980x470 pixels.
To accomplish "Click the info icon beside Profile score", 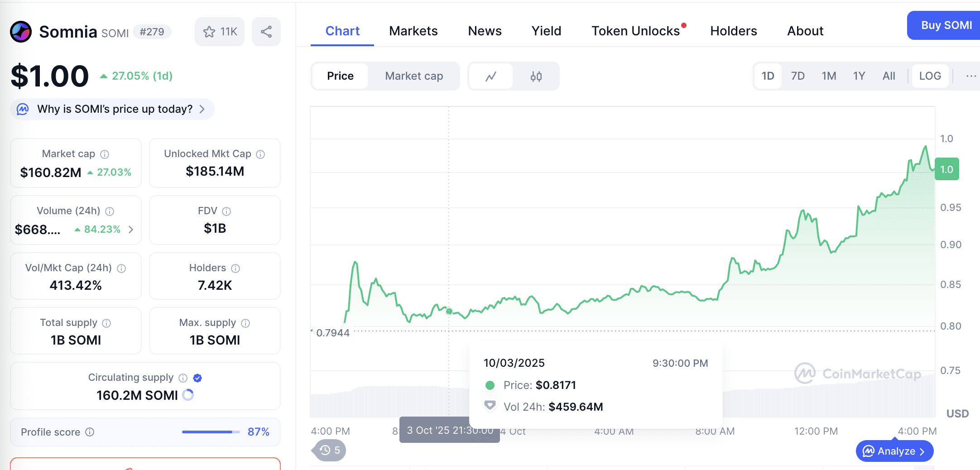I will tap(90, 432).
